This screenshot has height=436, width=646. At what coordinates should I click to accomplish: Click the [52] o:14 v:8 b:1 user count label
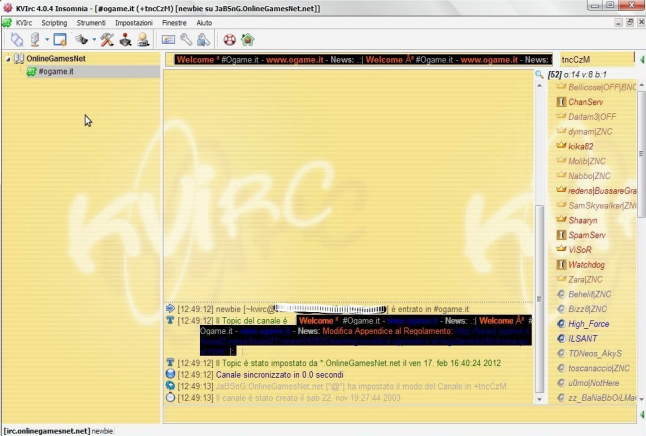point(577,75)
